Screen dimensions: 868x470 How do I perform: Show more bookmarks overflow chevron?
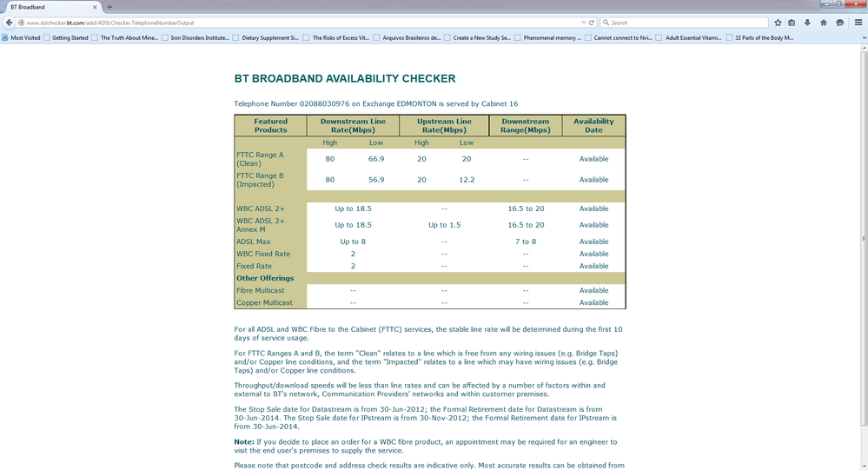(x=865, y=37)
